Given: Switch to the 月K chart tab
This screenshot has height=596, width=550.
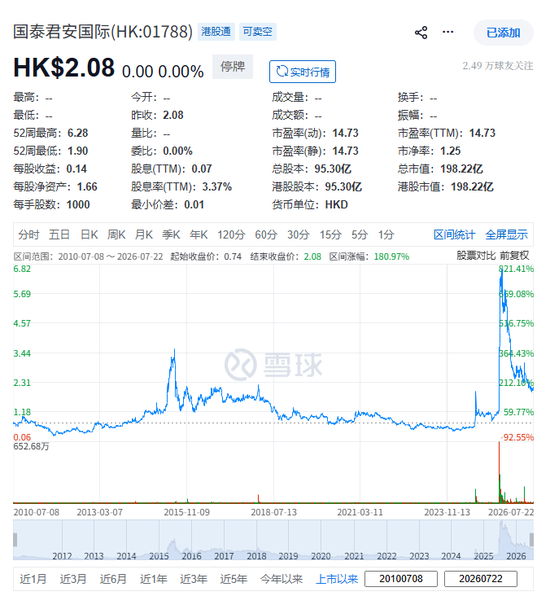Looking at the screenshot, I should click(x=144, y=235).
